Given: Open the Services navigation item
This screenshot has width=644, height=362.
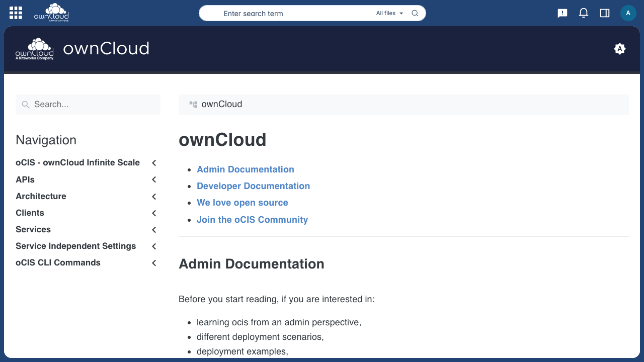Looking at the screenshot, I should click(x=33, y=229).
